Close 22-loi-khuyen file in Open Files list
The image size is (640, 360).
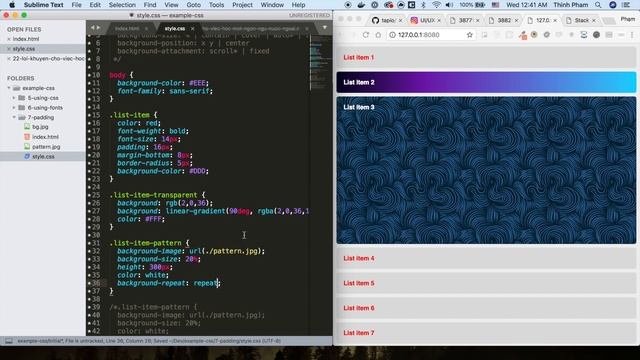tap(9, 59)
